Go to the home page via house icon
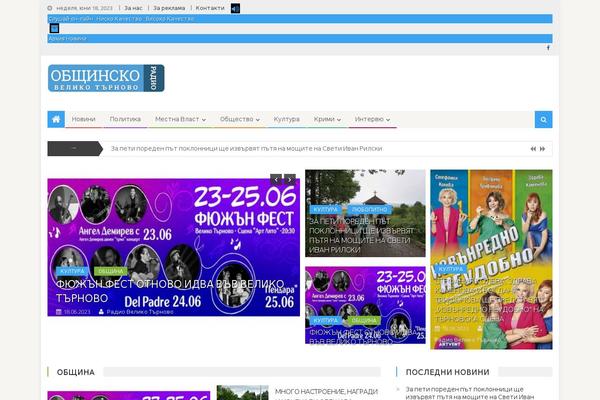The height and width of the screenshot is (400, 600). coord(56,119)
